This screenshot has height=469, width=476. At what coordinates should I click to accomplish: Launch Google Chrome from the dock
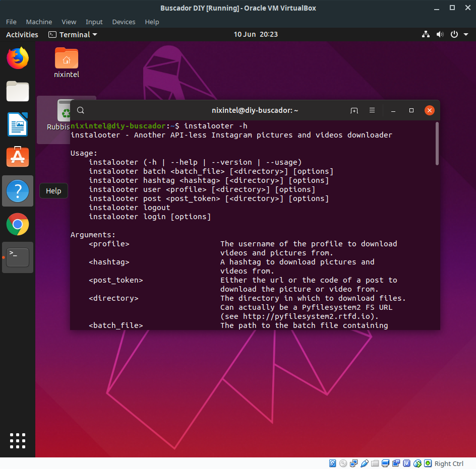click(x=18, y=224)
